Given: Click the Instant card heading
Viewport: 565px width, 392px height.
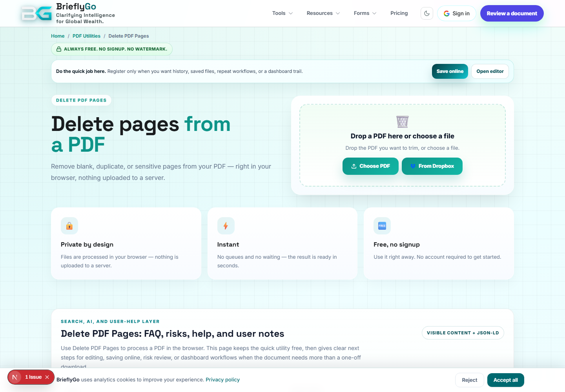Looking at the screenshot, I should (228, 245).
